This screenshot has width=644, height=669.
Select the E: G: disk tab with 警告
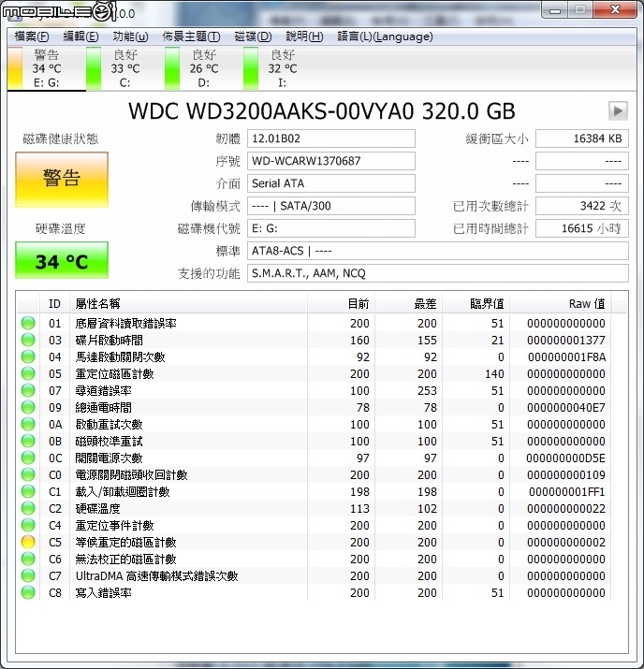[47, 68]
